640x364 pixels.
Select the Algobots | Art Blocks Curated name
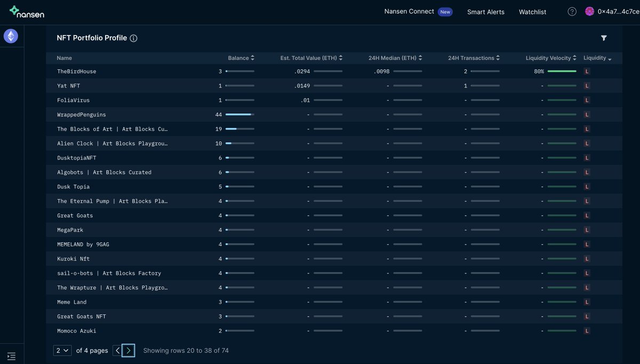click(105, 173)
